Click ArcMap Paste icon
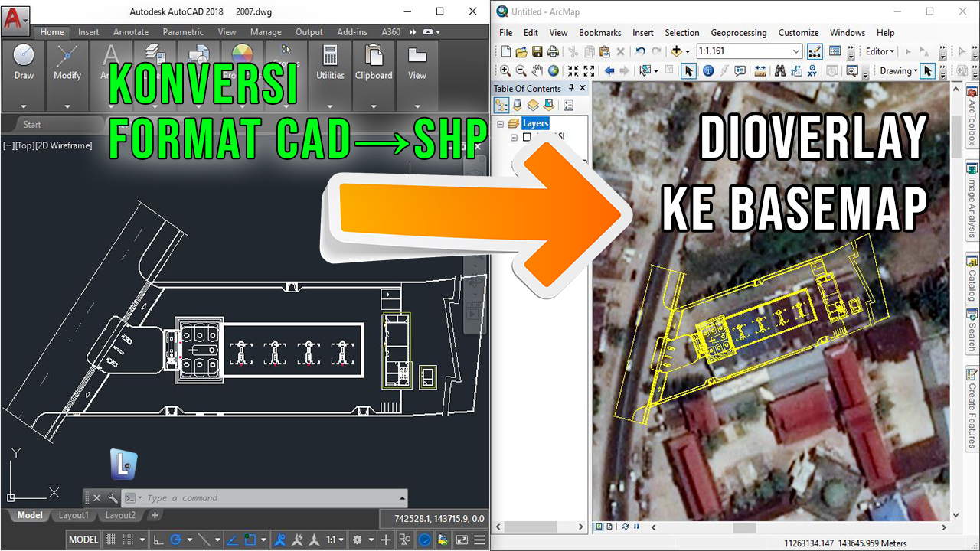Screen dimensions: 980x551 (x=605, y=51)
